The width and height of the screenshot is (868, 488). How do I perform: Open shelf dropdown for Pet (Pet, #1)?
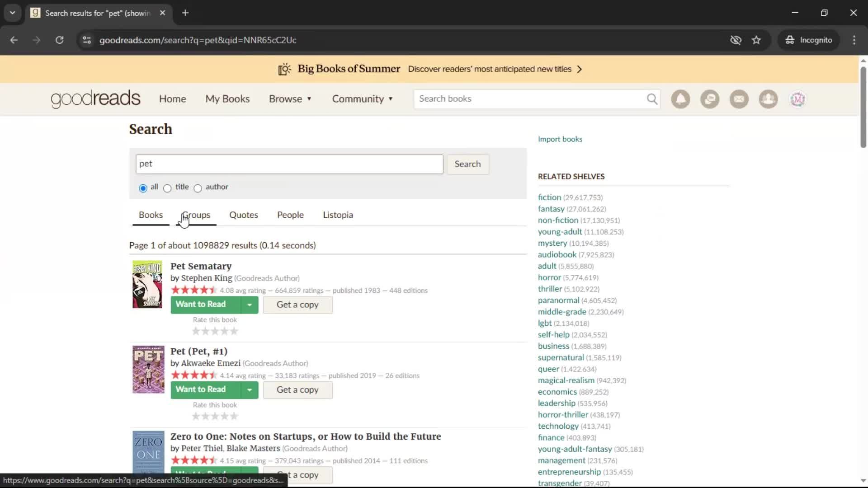(x=250, y=390)
